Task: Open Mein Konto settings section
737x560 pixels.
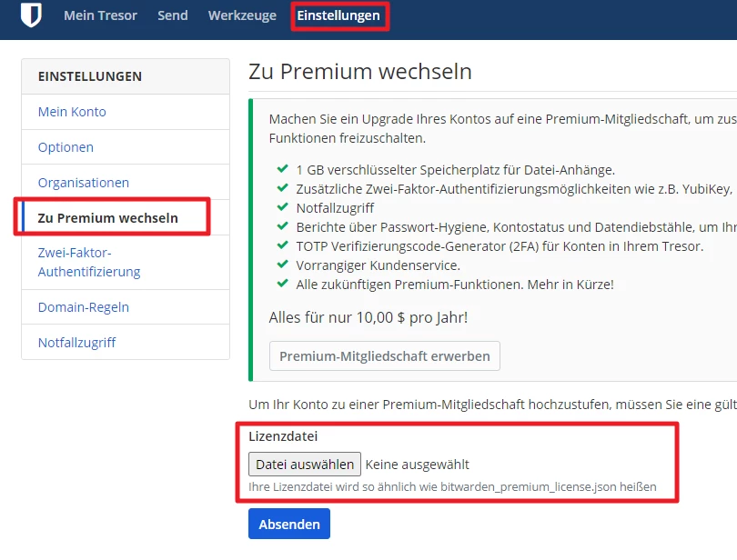Action: pos(72,112)
